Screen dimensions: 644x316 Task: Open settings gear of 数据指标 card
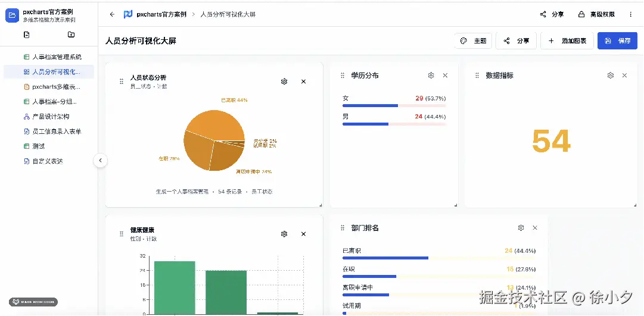tap(610, 76)
